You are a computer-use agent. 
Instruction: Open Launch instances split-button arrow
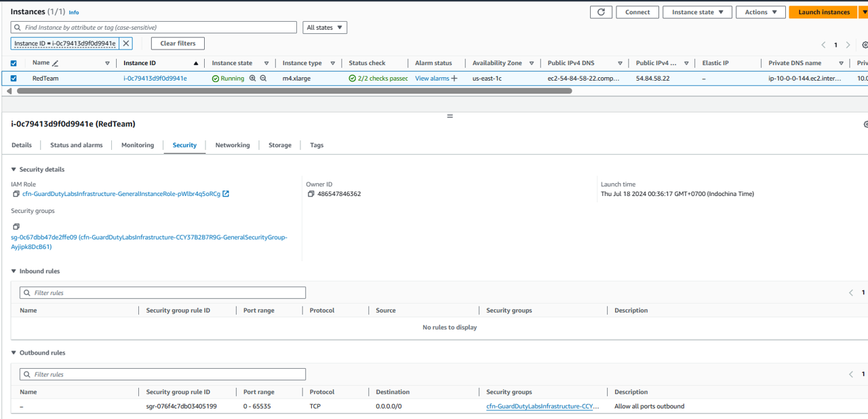(863, 12)
